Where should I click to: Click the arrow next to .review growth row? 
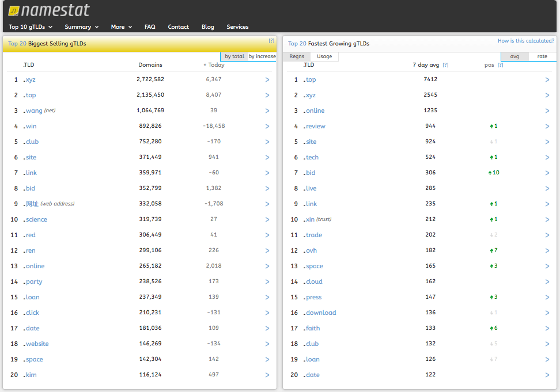pos(547,126)
